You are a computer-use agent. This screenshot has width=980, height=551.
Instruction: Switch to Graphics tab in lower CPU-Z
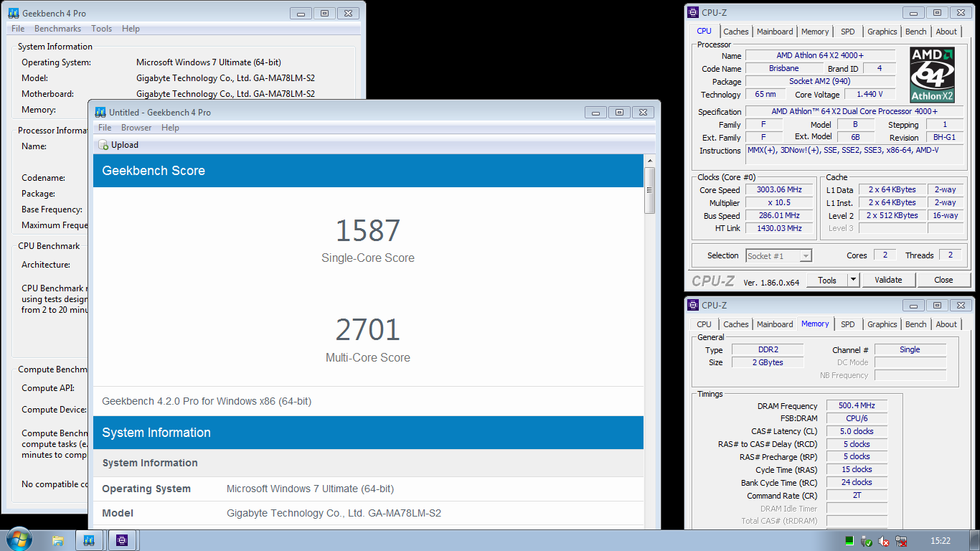(882, 324)
